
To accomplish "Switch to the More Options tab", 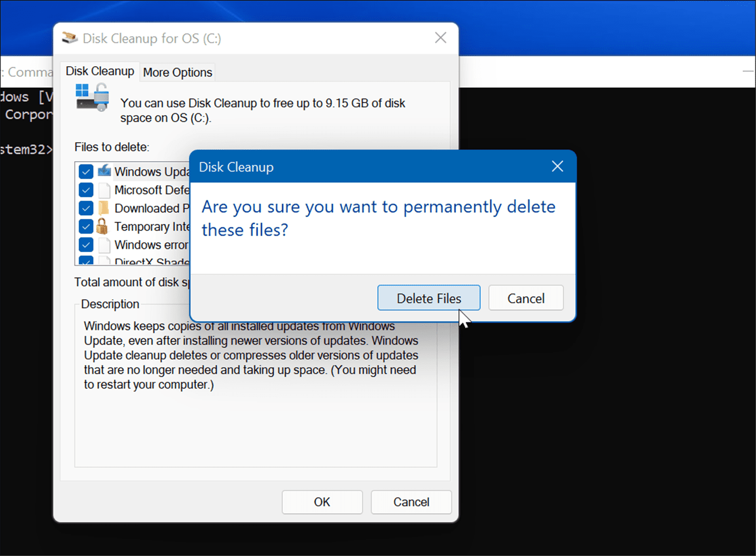I will [x=178, y=72].
